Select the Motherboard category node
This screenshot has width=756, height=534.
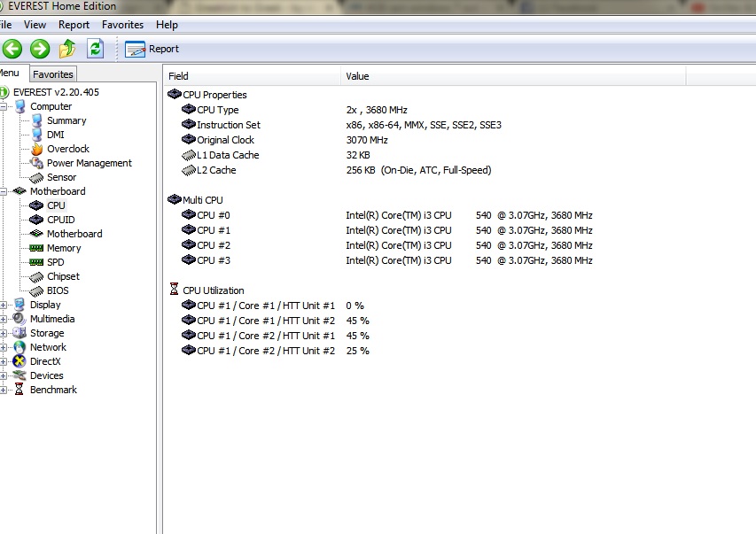(x=58, y=191)
